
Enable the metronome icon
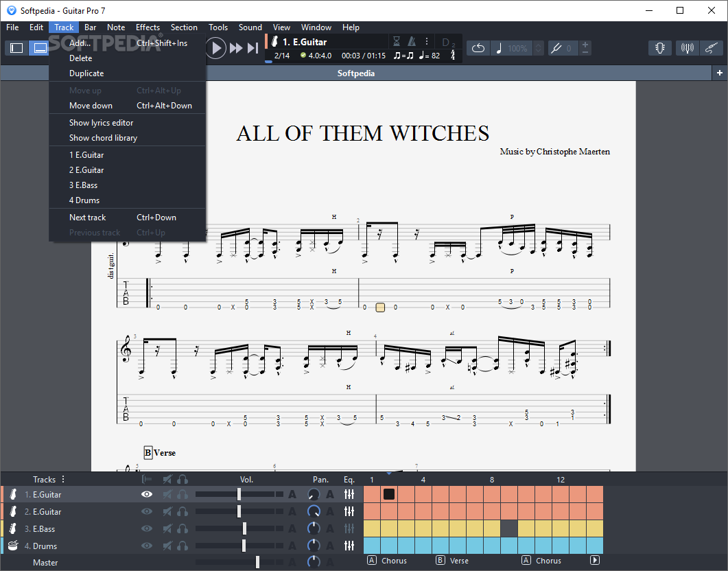[412, 42]
